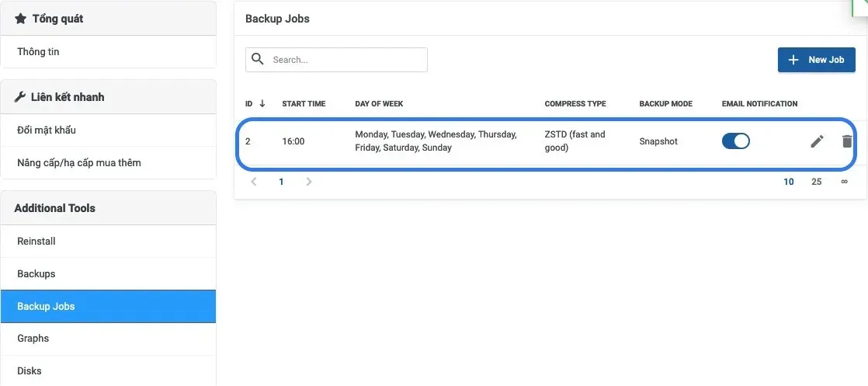Viewport: 868px width, 386px height.
Task: Click the pencil edit icon for job 2
Action: pos(817,141)
